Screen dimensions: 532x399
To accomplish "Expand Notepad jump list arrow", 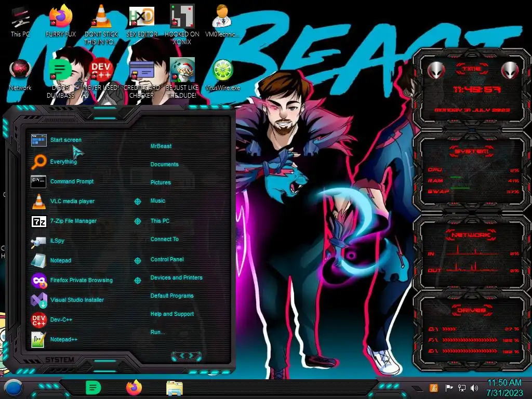I will coord(138,261).
